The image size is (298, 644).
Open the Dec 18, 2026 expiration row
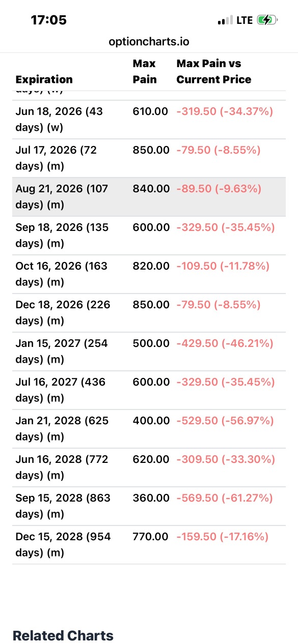pyautogui.click(x=149, y=313)
